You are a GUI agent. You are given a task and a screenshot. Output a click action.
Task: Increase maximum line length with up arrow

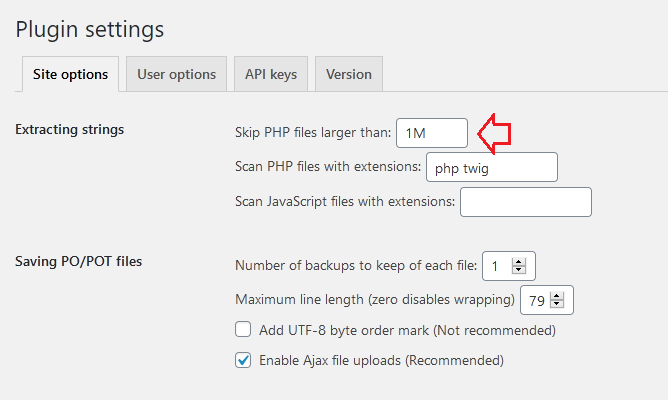(557, 296)
